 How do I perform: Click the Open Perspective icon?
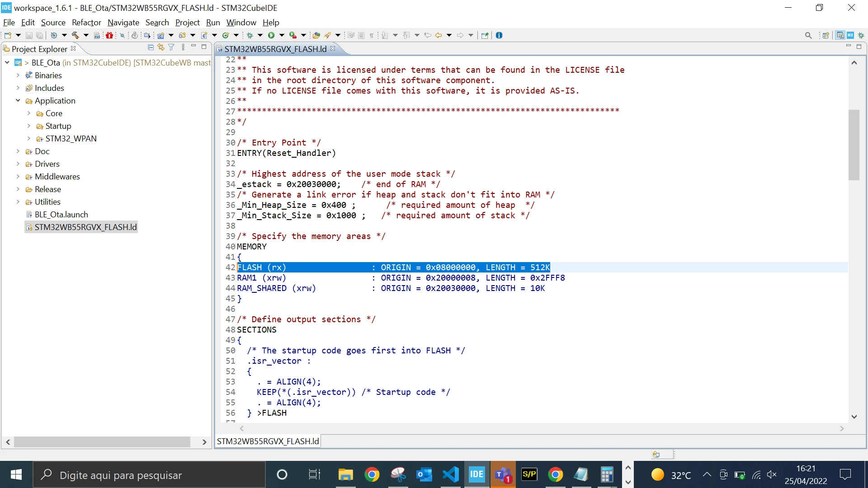point(826,35)
